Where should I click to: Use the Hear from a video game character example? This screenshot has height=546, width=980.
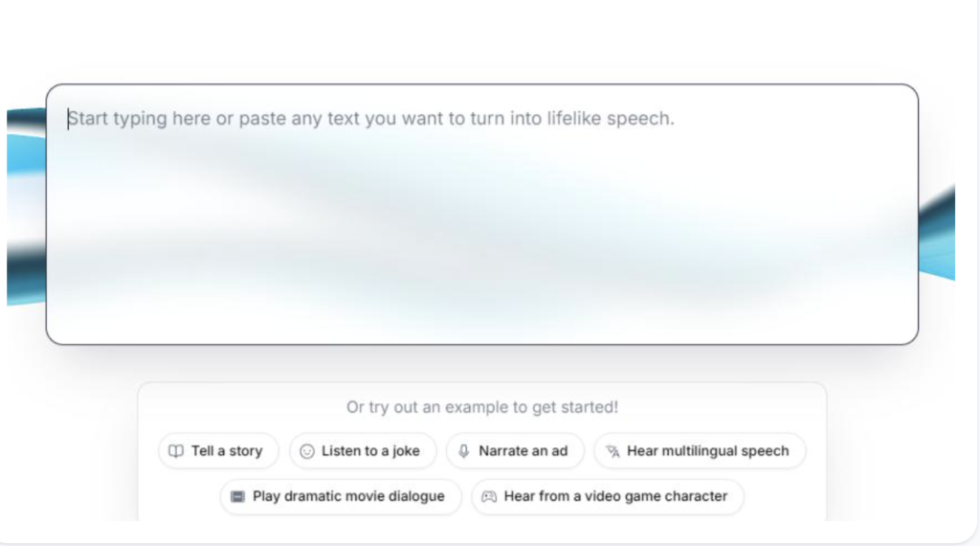[608, 496]
